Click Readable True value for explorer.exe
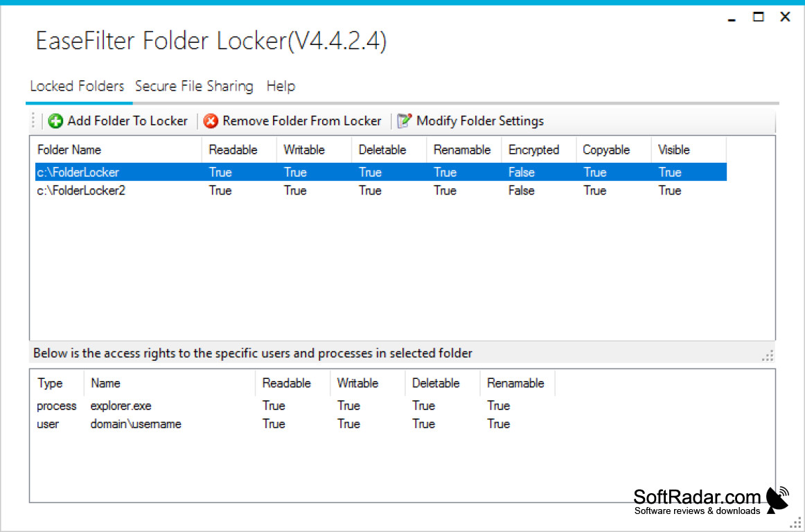This screenshot has height=532, width=805. coord(274,406)
